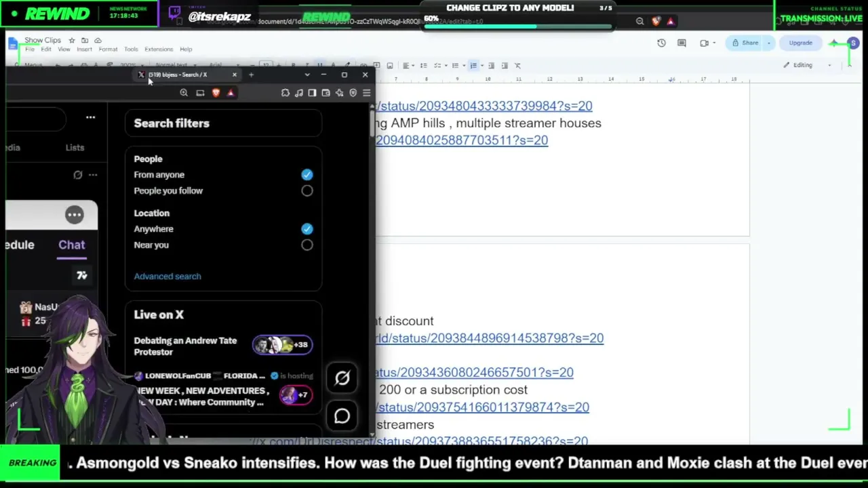Click the Upgrade button in Docs

pos(800,43)
